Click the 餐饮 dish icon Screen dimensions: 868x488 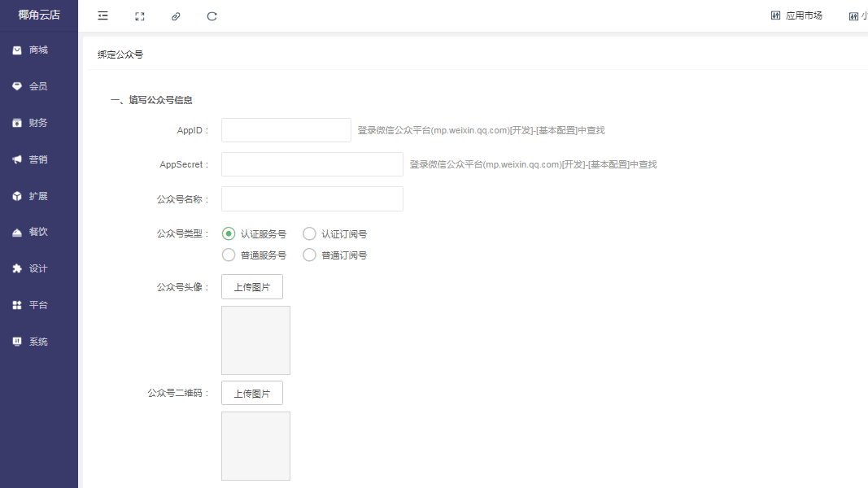coord(17,232)
